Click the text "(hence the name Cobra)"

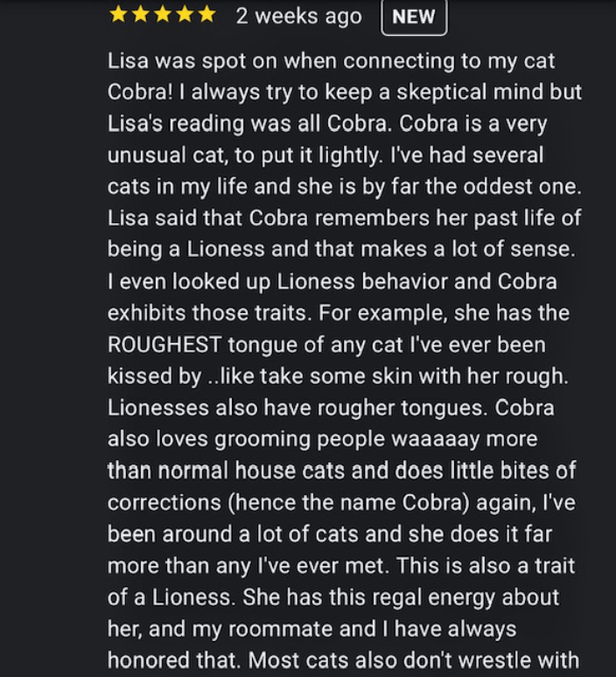(347, 502)
